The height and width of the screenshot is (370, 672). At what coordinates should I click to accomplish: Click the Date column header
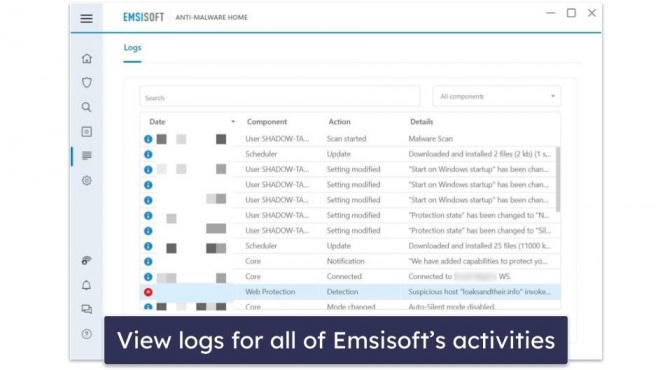pyautogui.click(x=157, y=122)
